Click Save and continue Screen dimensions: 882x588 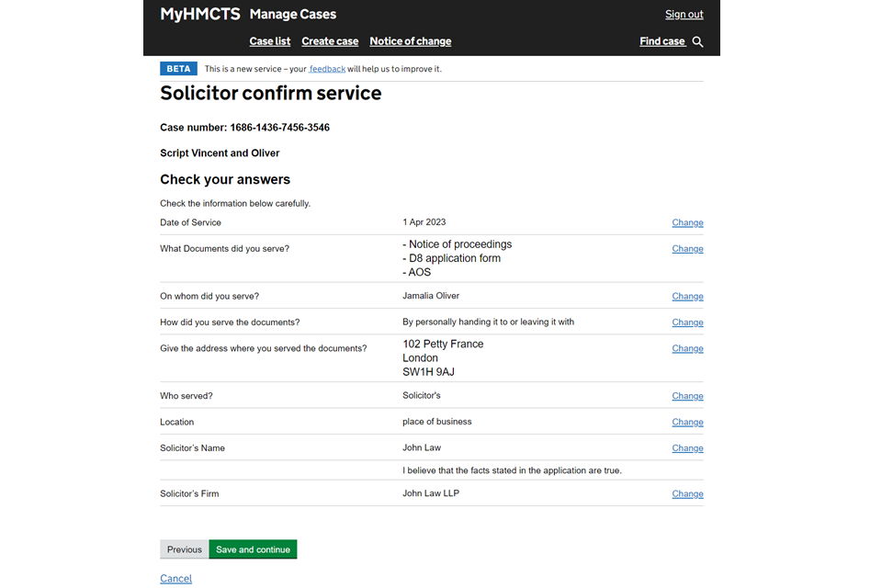[x=253, y=549]
